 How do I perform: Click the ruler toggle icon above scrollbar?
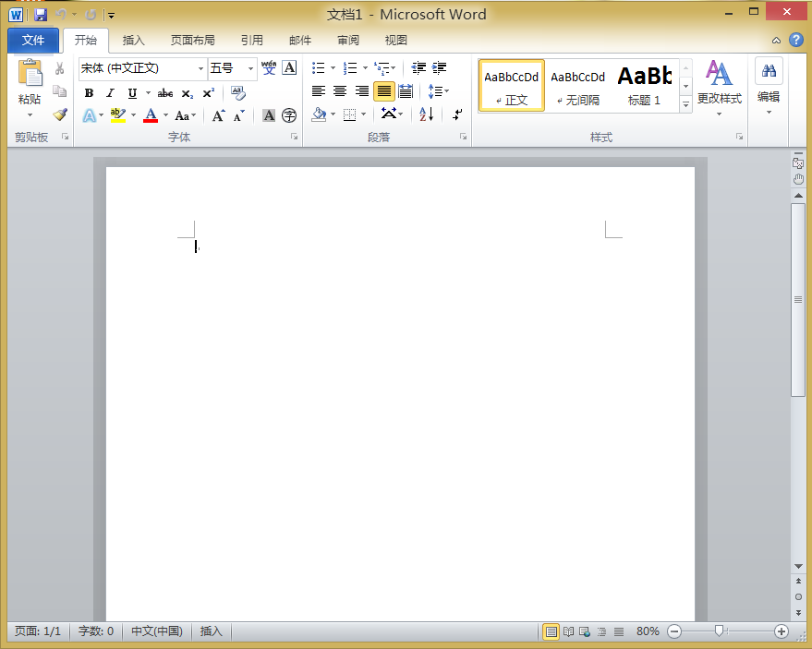(798, 163)
